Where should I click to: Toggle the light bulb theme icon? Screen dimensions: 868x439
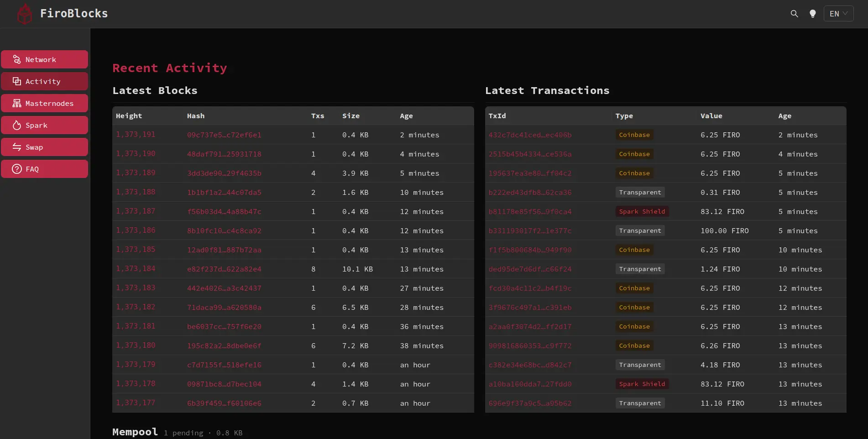812,14
